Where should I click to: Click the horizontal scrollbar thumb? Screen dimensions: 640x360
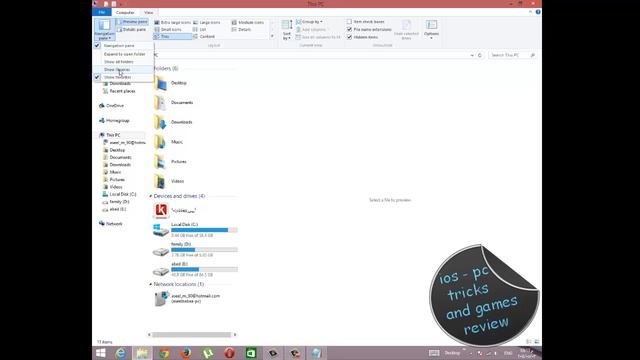(191, 335)
